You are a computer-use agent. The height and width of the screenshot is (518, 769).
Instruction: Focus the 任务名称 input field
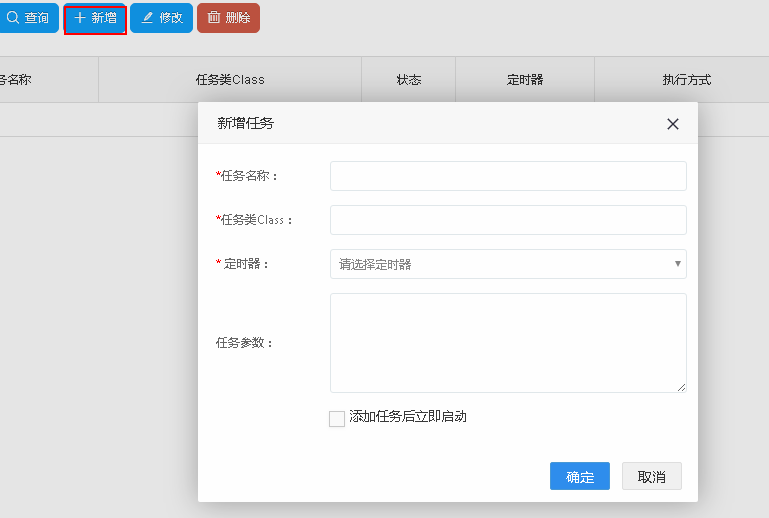(508, 176)
